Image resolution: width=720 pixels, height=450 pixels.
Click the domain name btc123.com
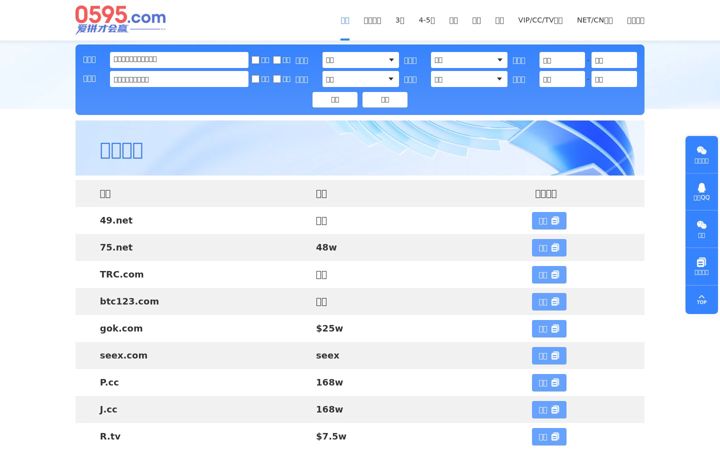coord(129,302)
